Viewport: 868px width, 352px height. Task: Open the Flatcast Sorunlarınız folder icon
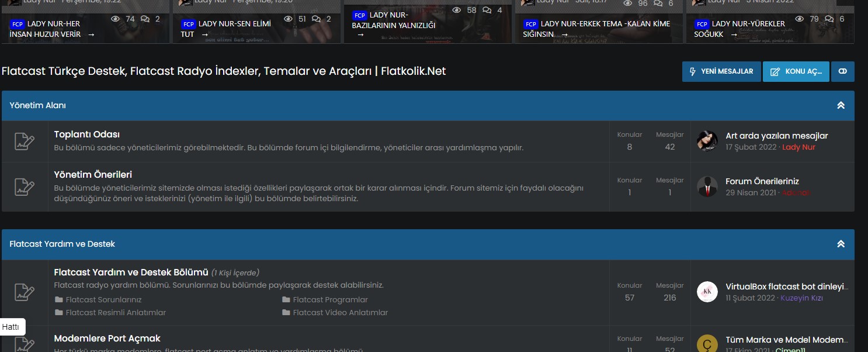[59, 299]
